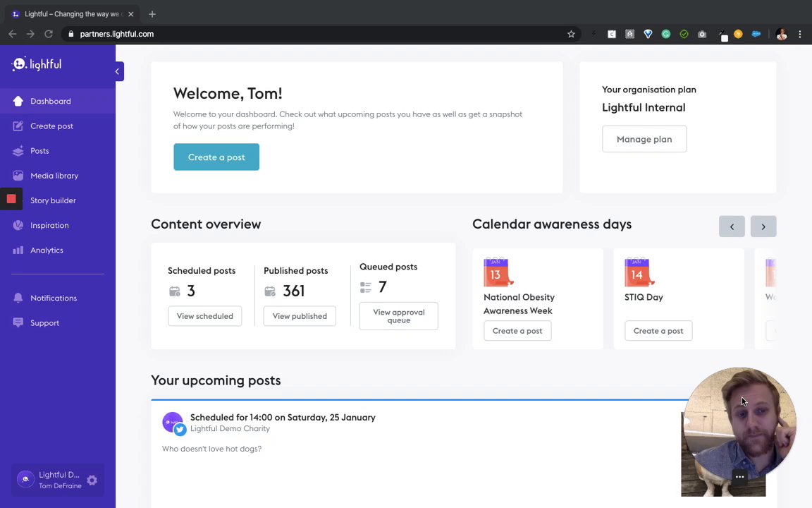This screenshot has width=812, height=508.
Task: Open Posts via its stack icon
Action: coord(18,151)
